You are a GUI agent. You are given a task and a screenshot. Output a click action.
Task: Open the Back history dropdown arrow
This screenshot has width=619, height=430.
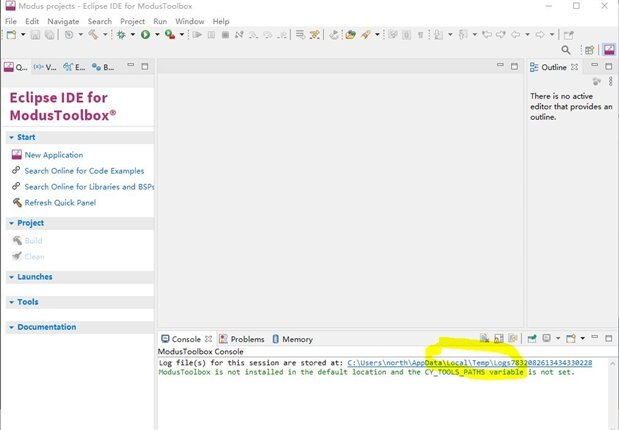click(x=527, y=35)
